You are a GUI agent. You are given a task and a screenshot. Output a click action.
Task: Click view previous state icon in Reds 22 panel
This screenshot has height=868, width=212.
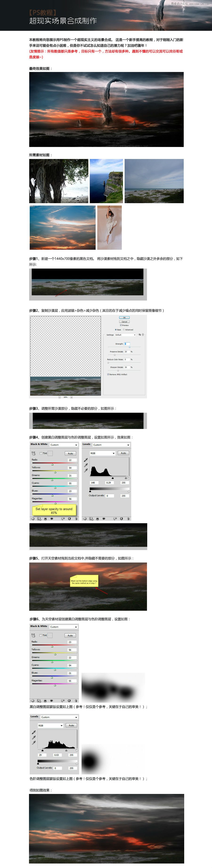pyautogui.click(x=63, y=519)
